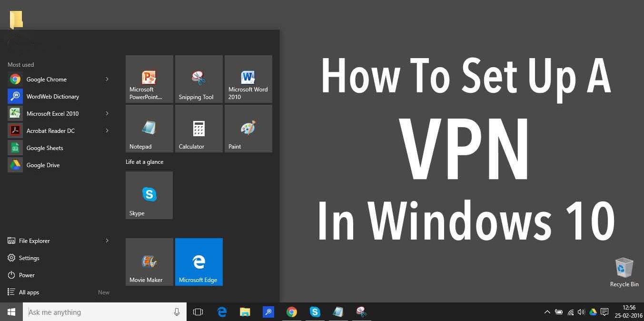Activate voice search with the microphone icon
Viewport: 644px width, 321px height.
177,312
